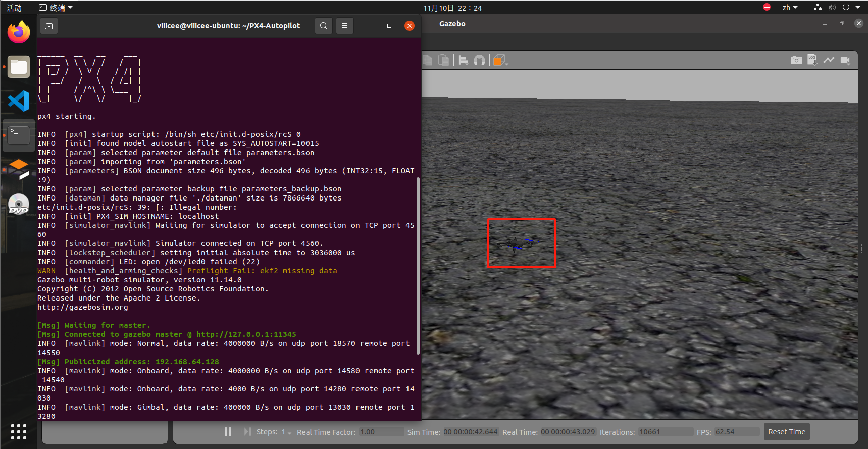Screen dimensions: 868x449
Task: Click the power icon in top bar
Action: pyautogui.click(x=846, y=7)
